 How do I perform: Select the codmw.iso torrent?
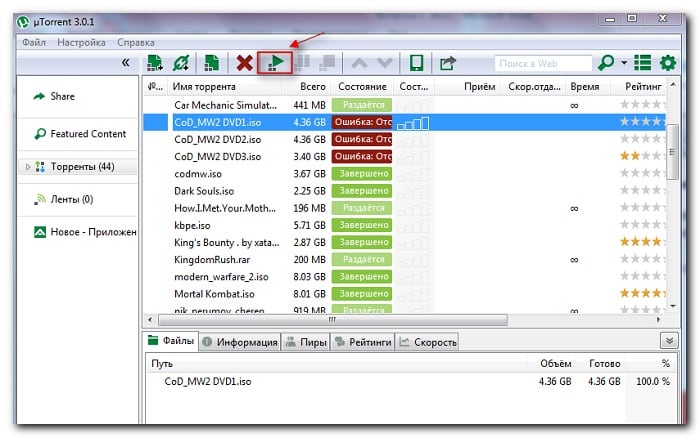click(x=404, y=174)
